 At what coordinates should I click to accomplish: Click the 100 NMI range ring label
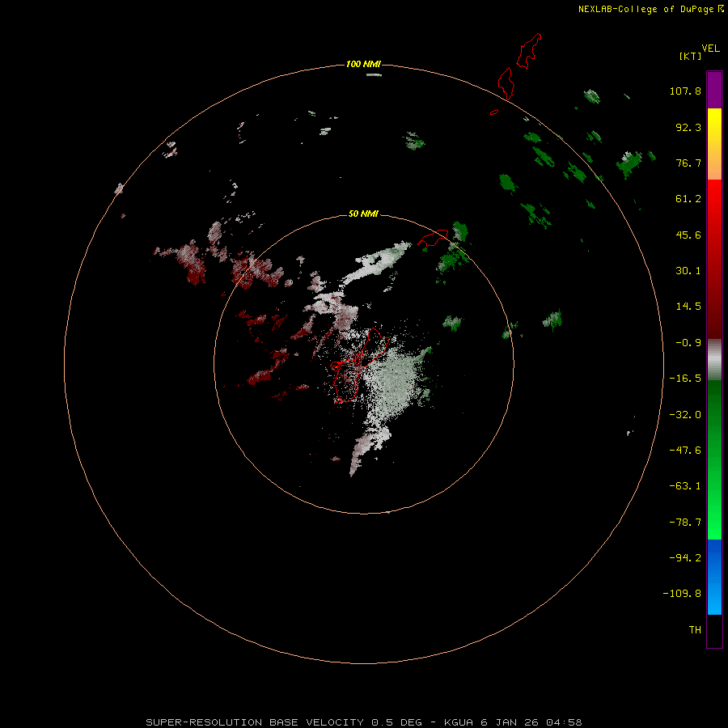tap(363, 64)
